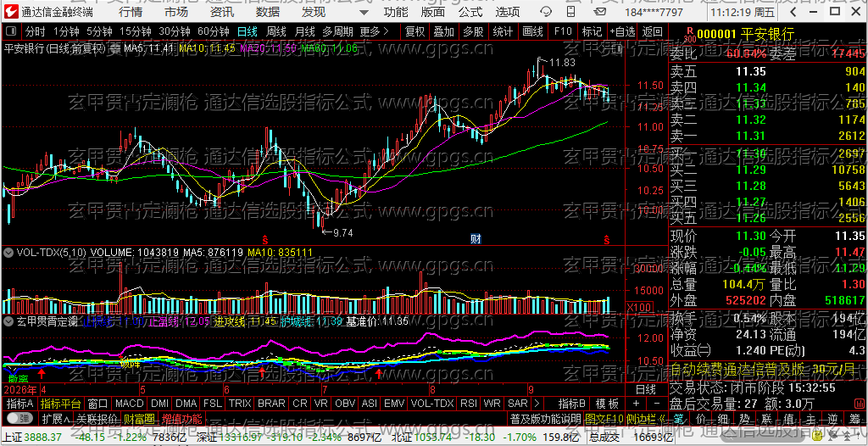The image size is (868, 446).
Task: Switch to 30分钟 period
Action: (x=175, y=31)
